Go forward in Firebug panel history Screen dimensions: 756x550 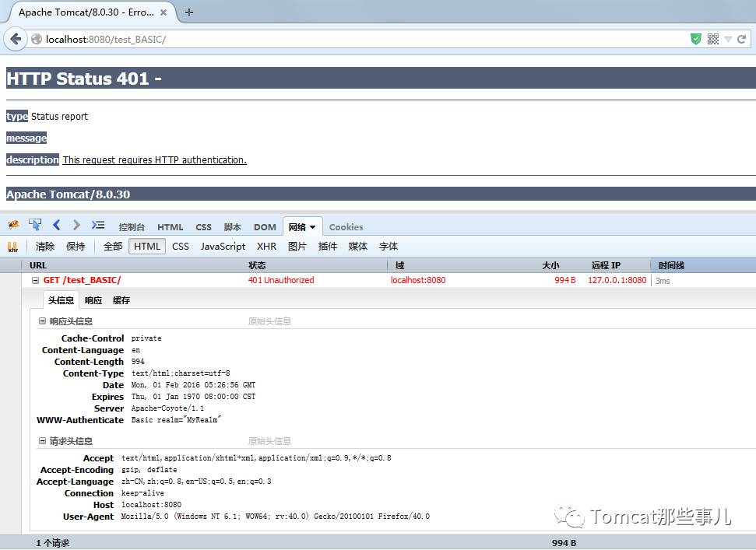(76, 225)
